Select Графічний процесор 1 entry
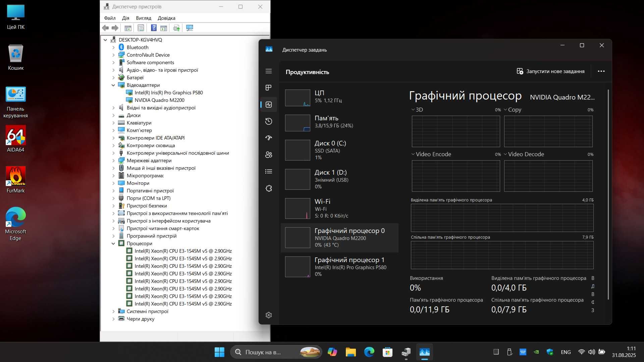This screenshot has width=644, height=362. coord(339,267)
